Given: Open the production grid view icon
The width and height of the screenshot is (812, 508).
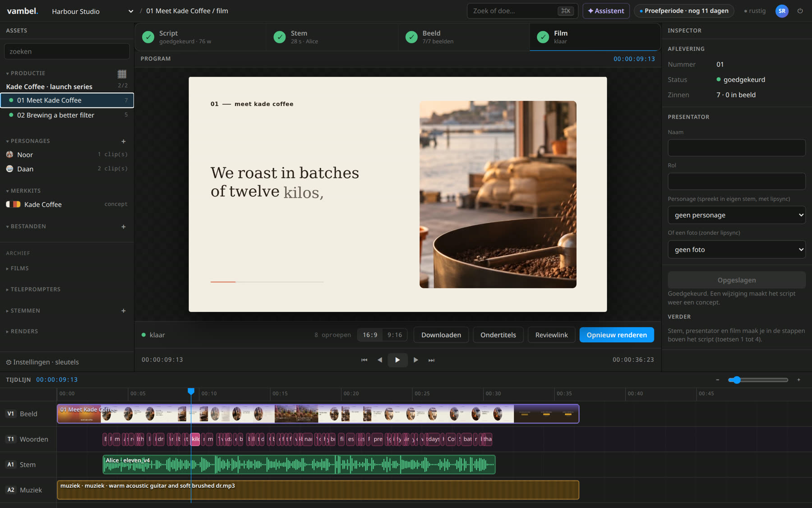Looking at the screenshot, I should tap(122, 74).
